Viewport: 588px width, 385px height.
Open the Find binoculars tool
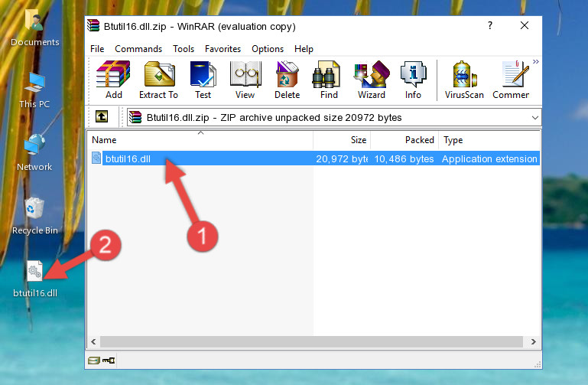click(x=329, y=80)
